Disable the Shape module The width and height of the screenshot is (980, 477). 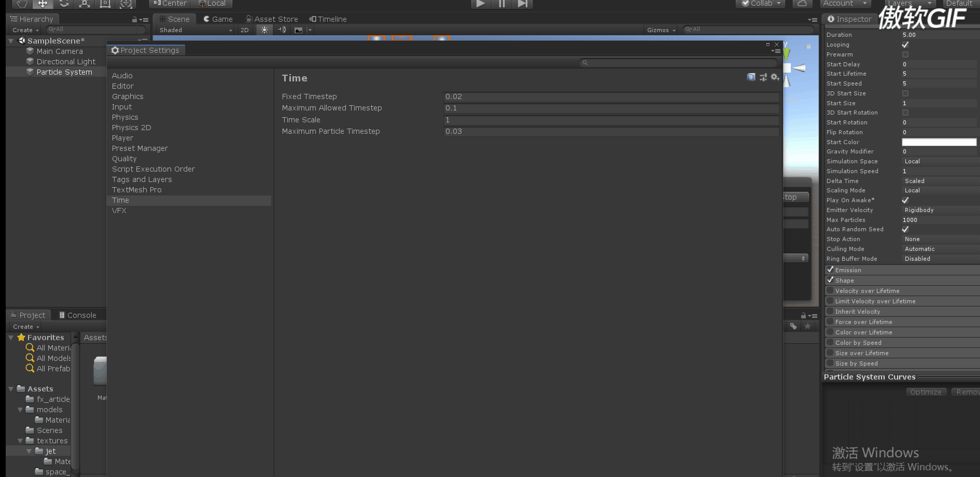point(830,280)
